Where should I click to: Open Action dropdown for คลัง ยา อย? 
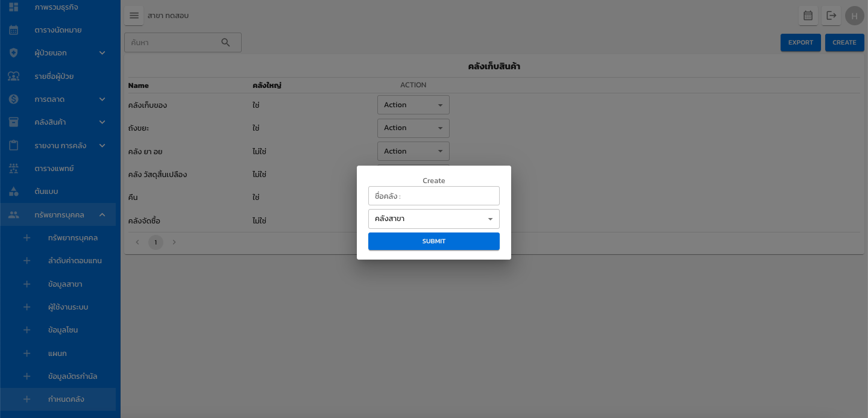(414, 151)
